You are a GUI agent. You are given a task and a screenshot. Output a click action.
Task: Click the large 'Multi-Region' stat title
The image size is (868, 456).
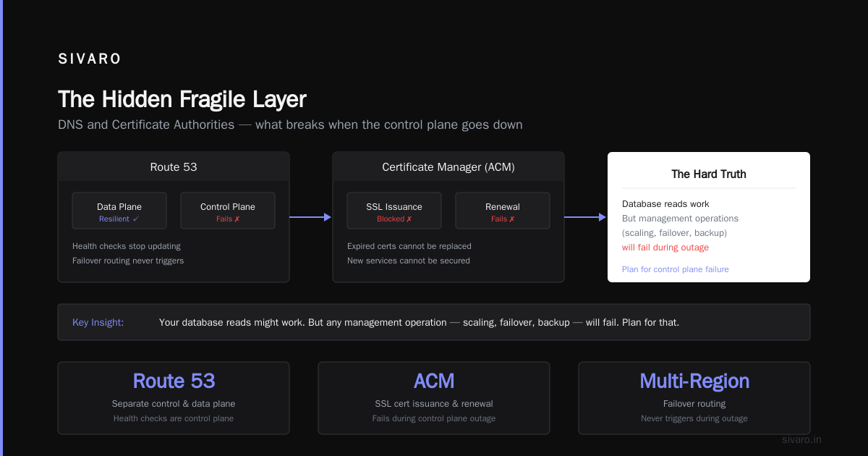point(694,381)
